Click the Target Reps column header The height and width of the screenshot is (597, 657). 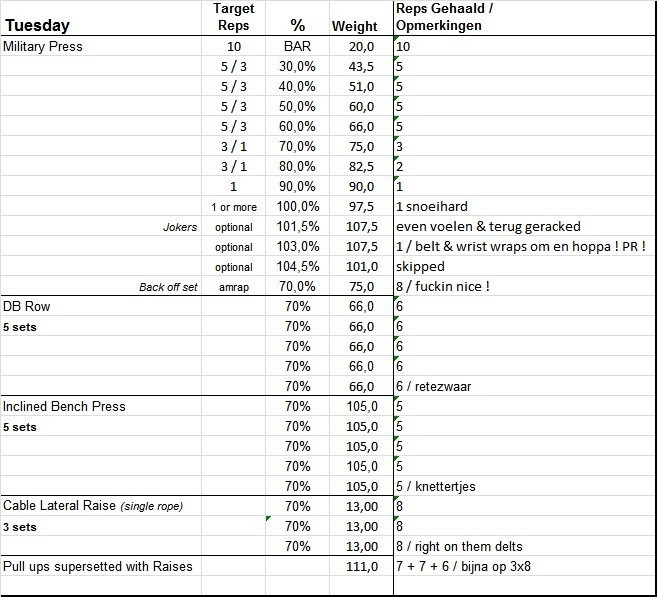pyautogui.click(x=233, y=18)
